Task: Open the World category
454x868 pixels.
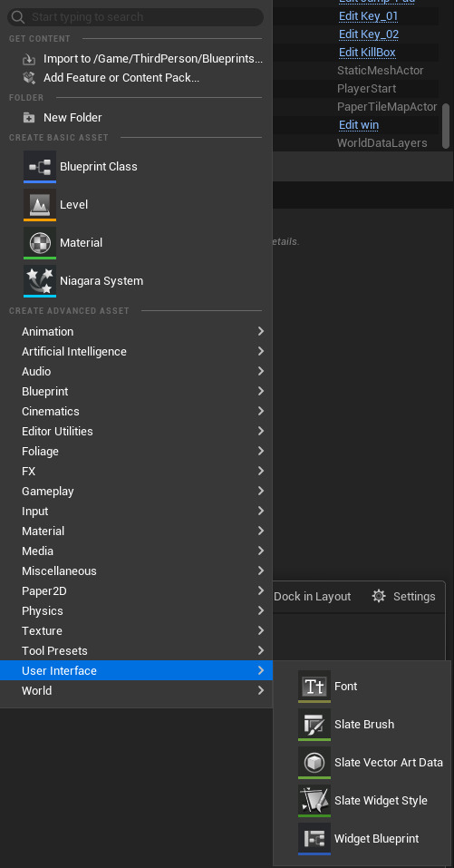Action: click(x=136, y=690)
